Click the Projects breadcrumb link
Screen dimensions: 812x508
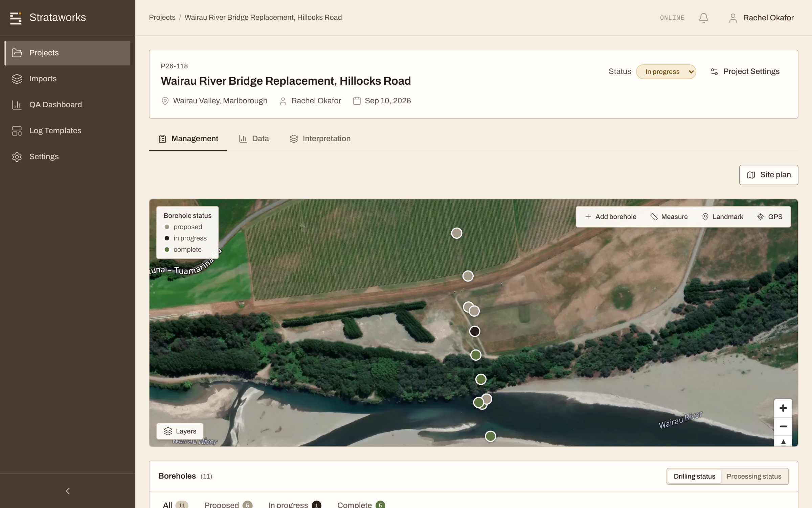tap(162, 18)
